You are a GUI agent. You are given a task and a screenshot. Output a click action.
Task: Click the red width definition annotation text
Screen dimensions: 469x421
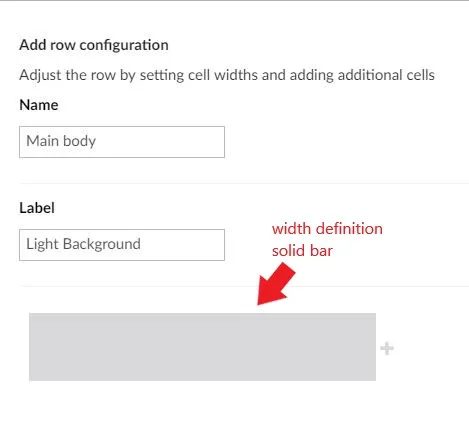[x=327, y=229]
